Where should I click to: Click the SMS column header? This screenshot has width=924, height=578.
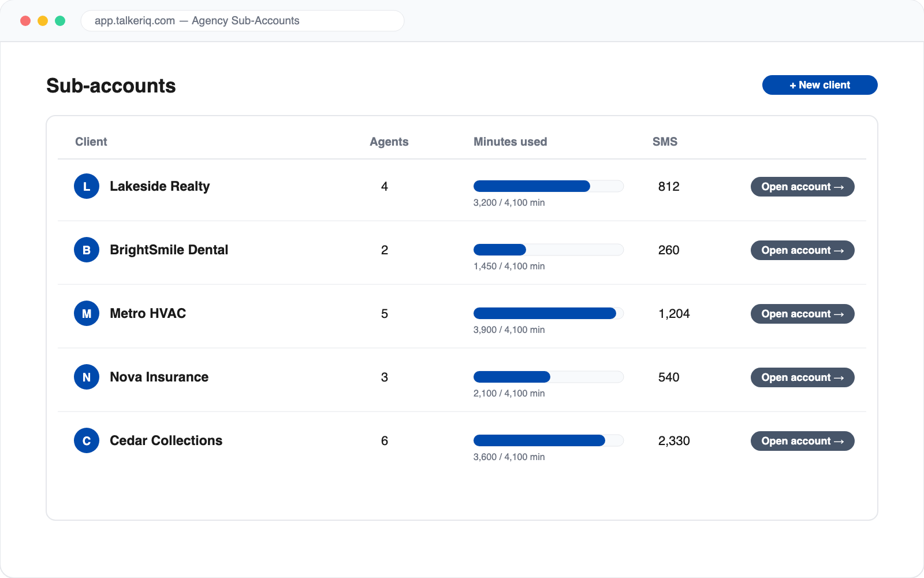[x=665, y=142]
